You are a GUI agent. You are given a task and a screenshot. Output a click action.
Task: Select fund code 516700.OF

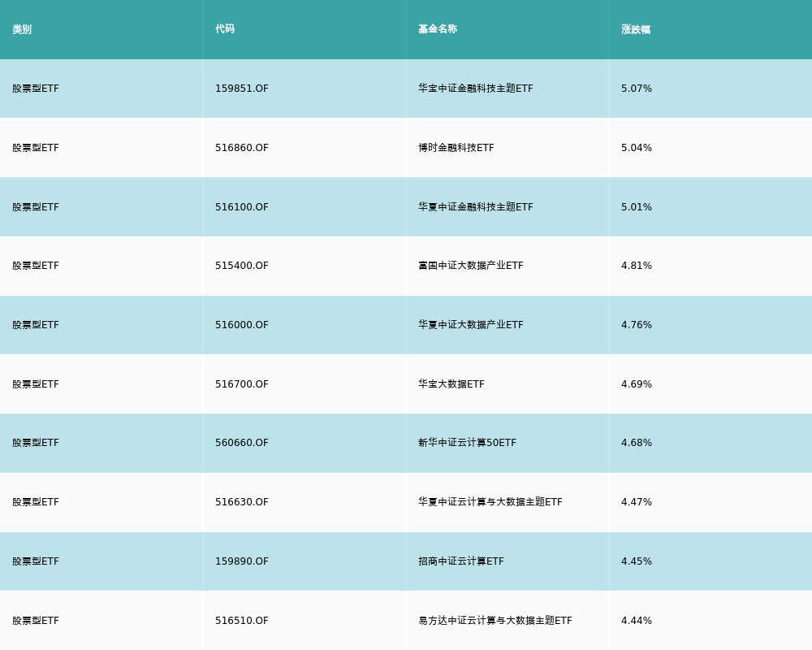[x=242, y=384]
